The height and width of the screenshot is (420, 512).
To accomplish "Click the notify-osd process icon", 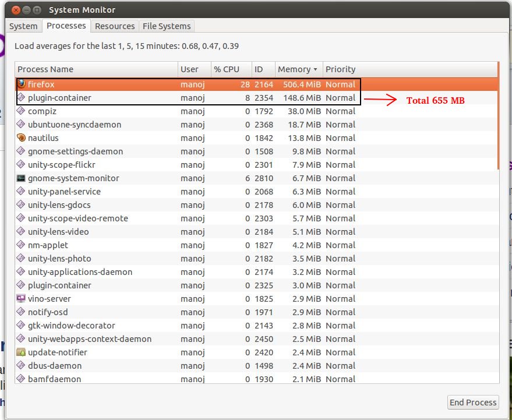I will pyautogui.click(x=22, y=312).
